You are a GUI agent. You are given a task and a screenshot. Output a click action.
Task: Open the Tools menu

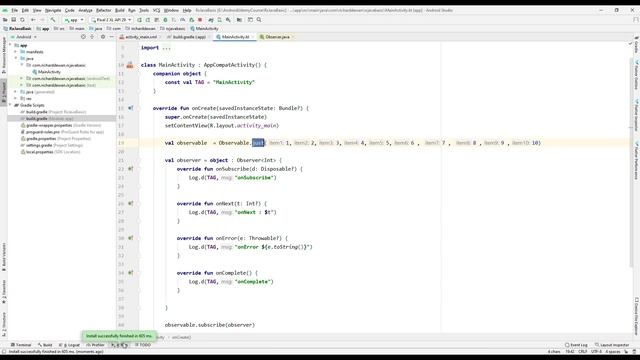click(x=144, y=10)
